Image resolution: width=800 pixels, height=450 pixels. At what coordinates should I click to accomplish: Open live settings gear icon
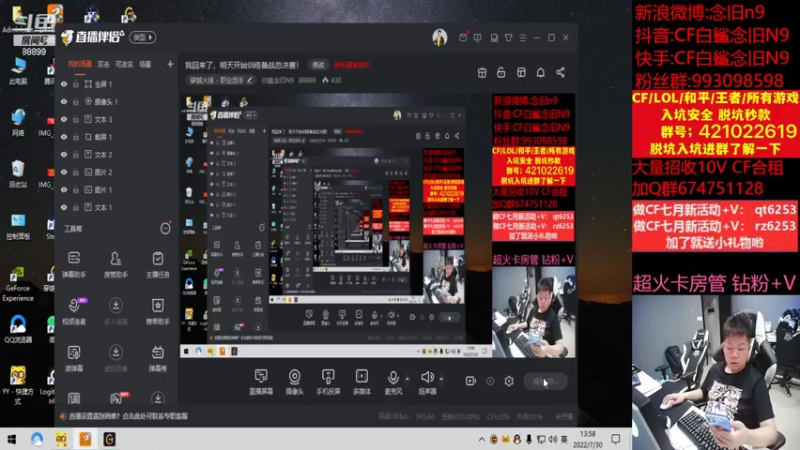pyautogui.click(x=509, y=381)
